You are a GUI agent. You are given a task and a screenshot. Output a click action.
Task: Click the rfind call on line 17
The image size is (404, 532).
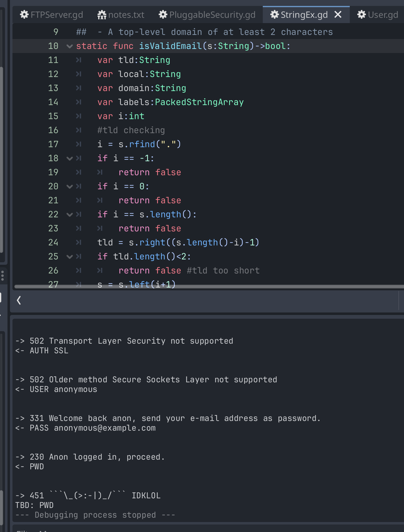(142, 144)
